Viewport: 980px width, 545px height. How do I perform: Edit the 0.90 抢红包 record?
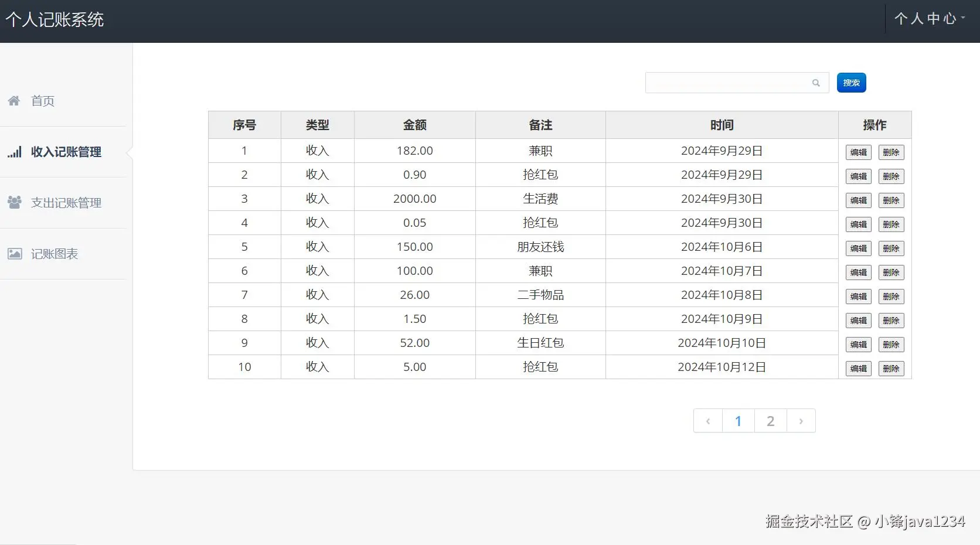[858, 176]
